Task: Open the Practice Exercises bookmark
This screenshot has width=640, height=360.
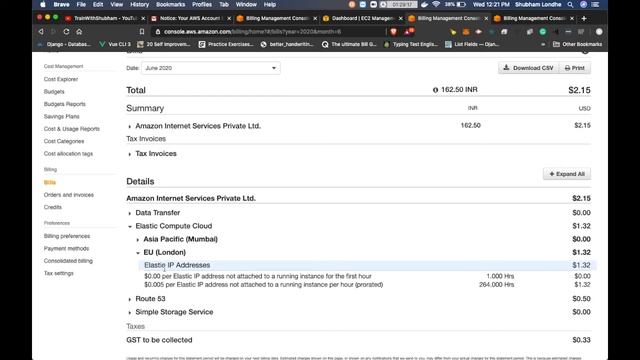Action: pyautogui.click(x=226, y=44)
